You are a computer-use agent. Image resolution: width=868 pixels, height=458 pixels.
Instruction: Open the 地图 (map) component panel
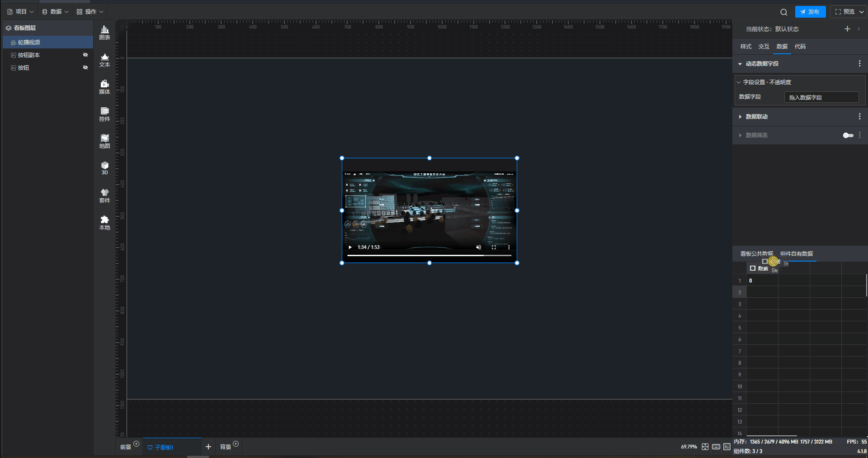104,141
